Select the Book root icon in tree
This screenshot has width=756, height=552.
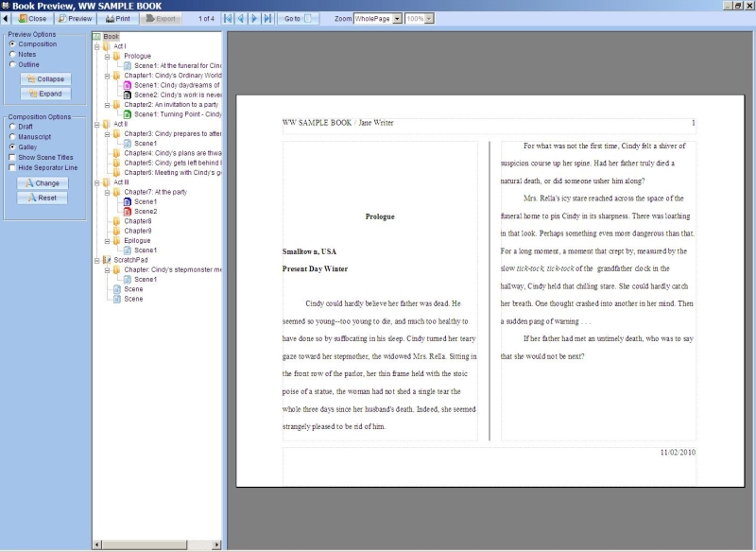(97, 37)
